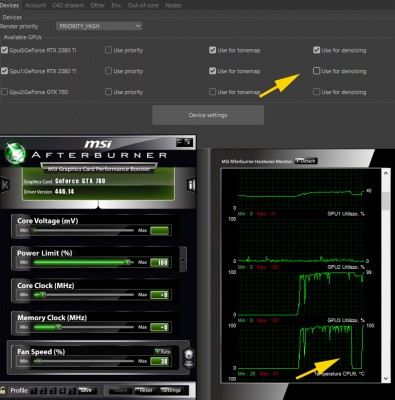Click the GPU3 utilization graph
The width and height of the screenshot is (395, 400).
[301, 347]
